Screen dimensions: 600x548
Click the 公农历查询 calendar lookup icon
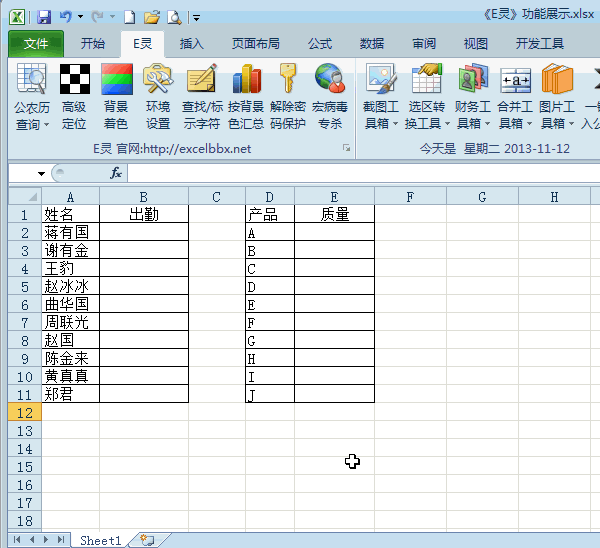[32, 80]
